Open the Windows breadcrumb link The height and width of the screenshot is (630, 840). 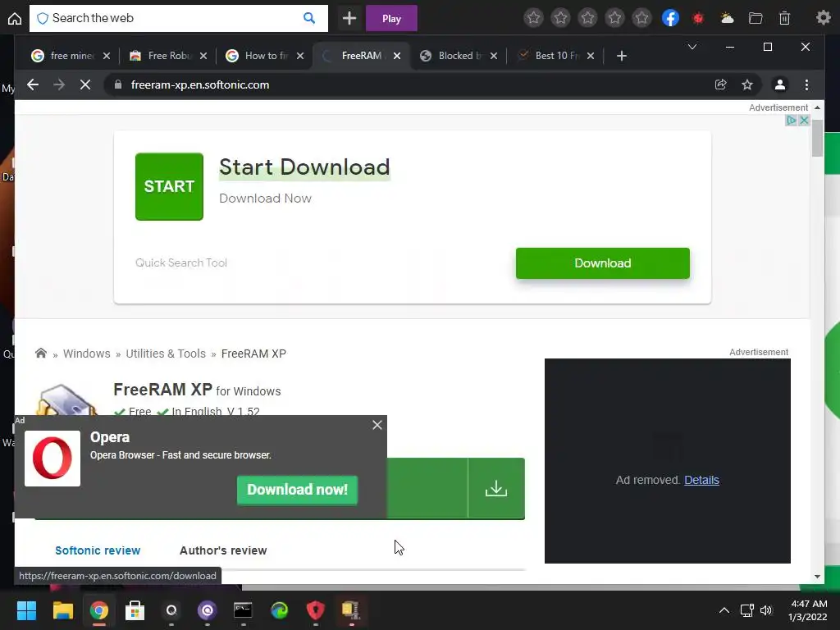click(87, 354)
